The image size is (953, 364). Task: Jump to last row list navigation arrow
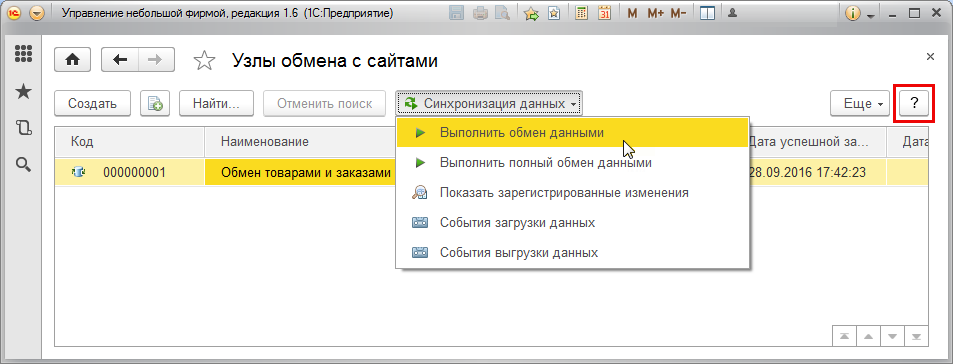pyautogui.click(x=916, y=336)
